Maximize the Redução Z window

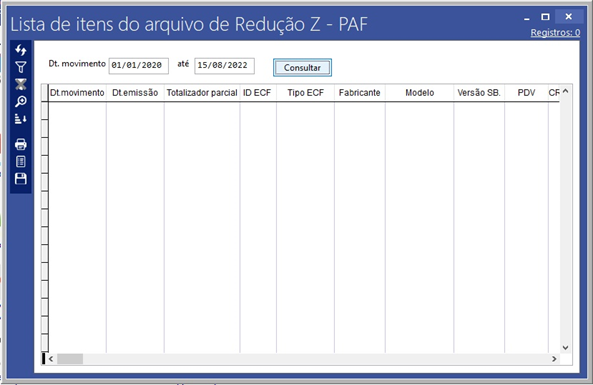[545, 17]
